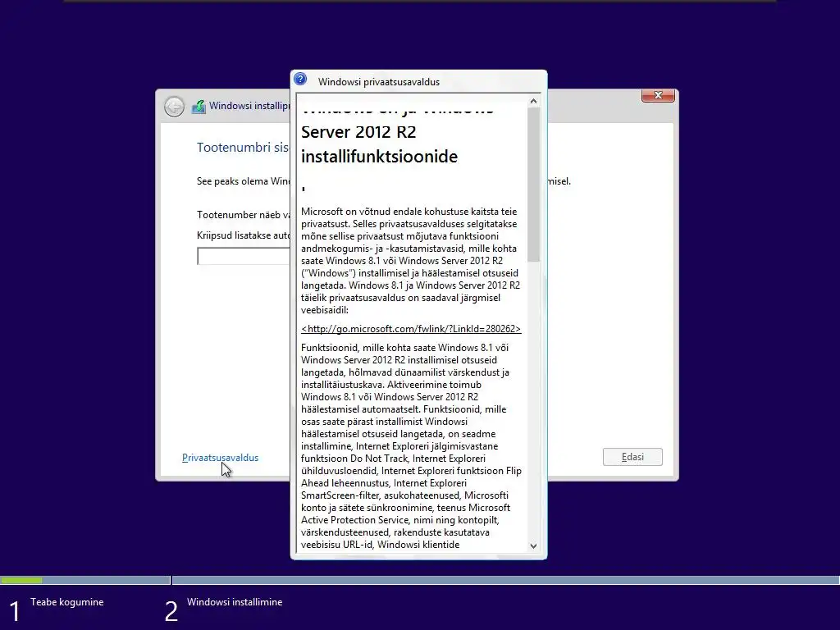This screenshot has width=840, height=630.
Task: Click the scroll down arrow in privacy statement
Action: point(533,546)
